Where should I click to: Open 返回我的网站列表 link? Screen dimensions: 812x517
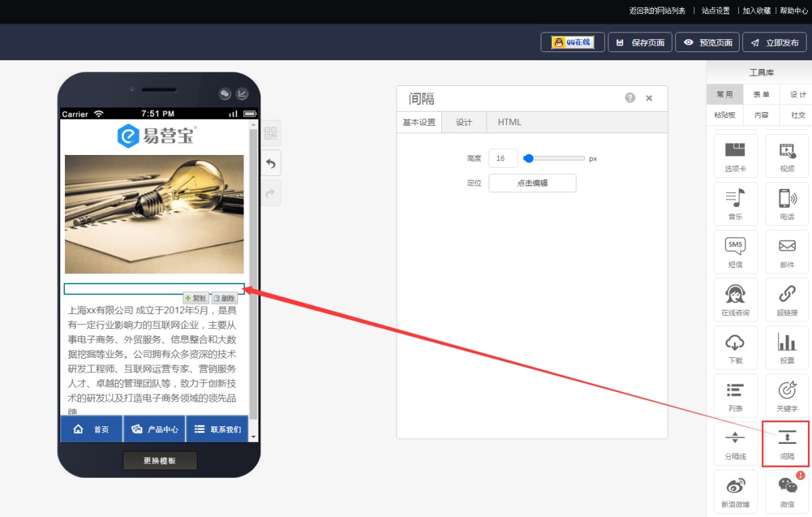click(657, 11)
